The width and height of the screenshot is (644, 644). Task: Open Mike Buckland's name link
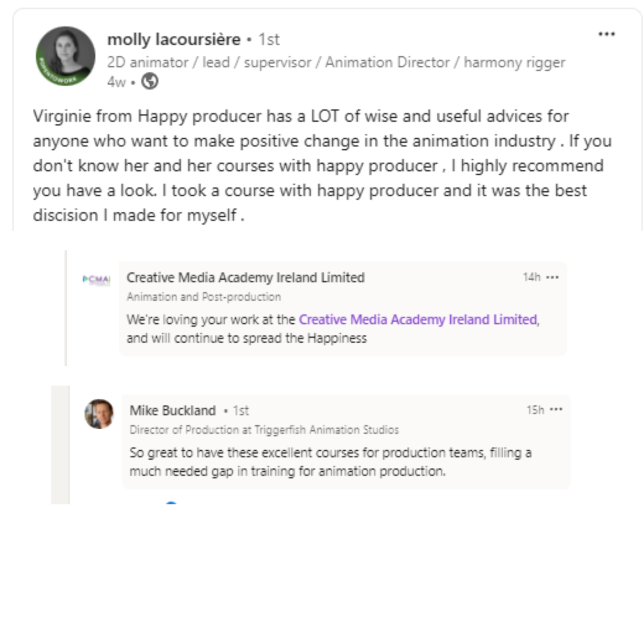(x=173, y=410)
